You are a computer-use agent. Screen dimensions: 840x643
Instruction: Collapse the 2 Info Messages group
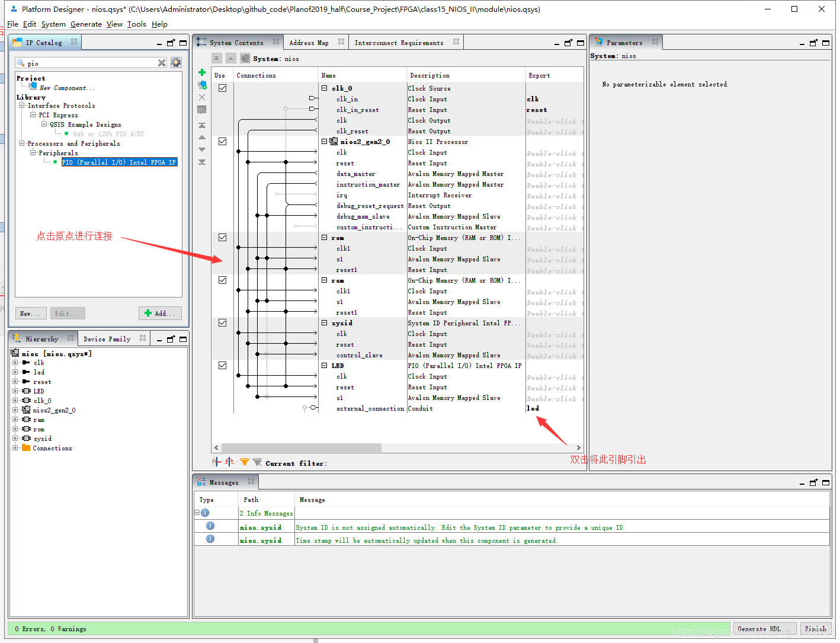197,513
